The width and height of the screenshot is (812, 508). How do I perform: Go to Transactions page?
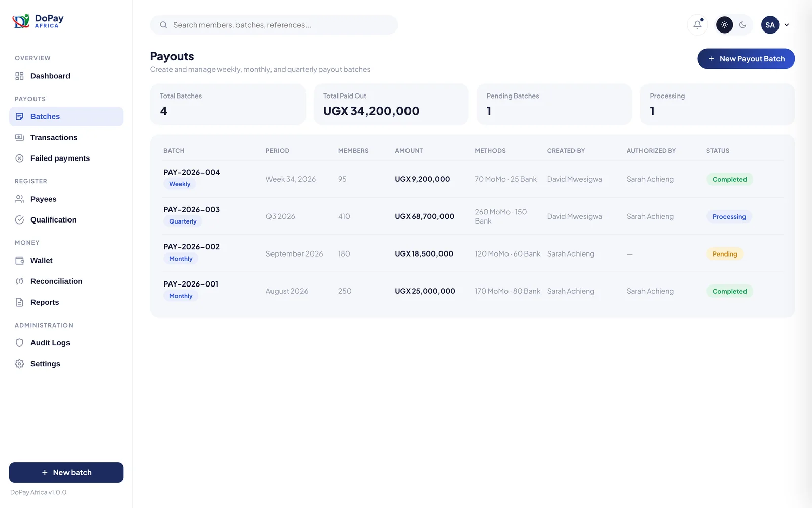66,137
